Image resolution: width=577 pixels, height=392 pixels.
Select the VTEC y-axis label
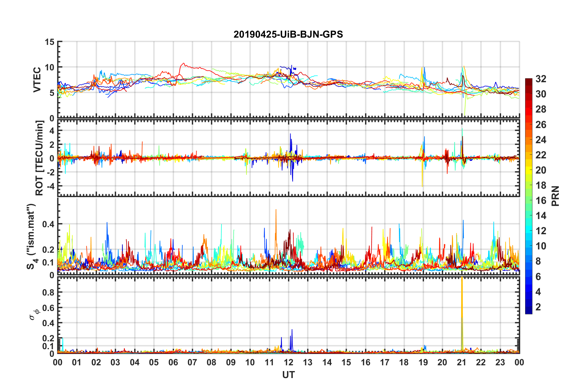(37, 80)
